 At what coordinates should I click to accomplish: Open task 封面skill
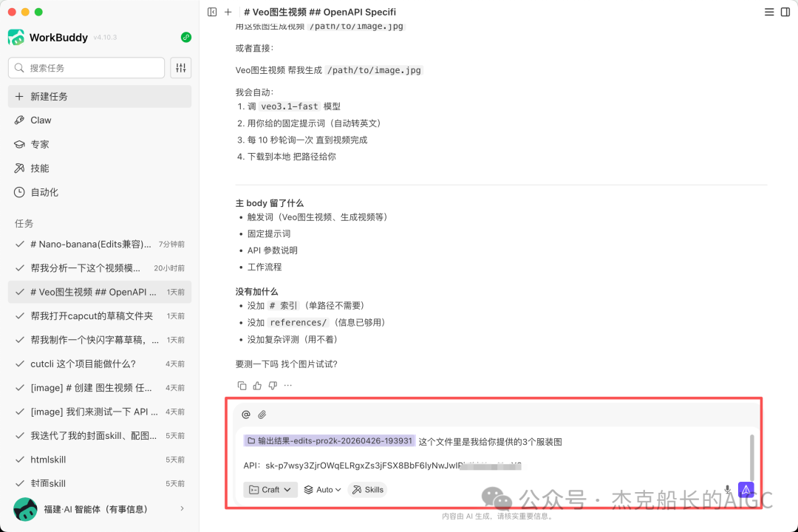click(x=100, y=483)
